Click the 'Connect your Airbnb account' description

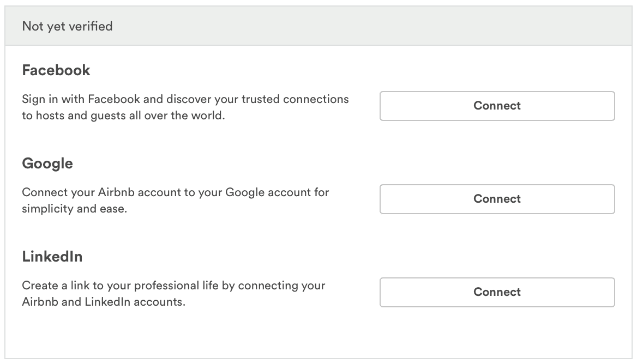(x=176, y=200)
